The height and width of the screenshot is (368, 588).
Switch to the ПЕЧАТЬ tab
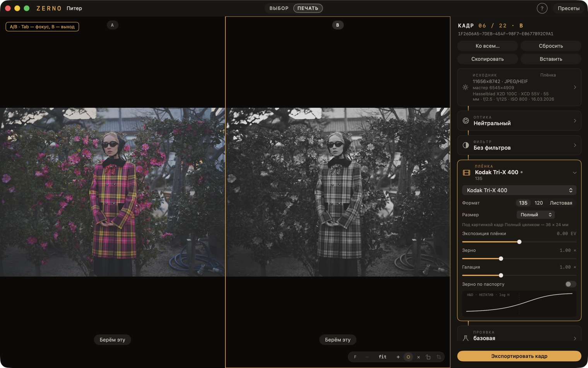click(308, 8)
